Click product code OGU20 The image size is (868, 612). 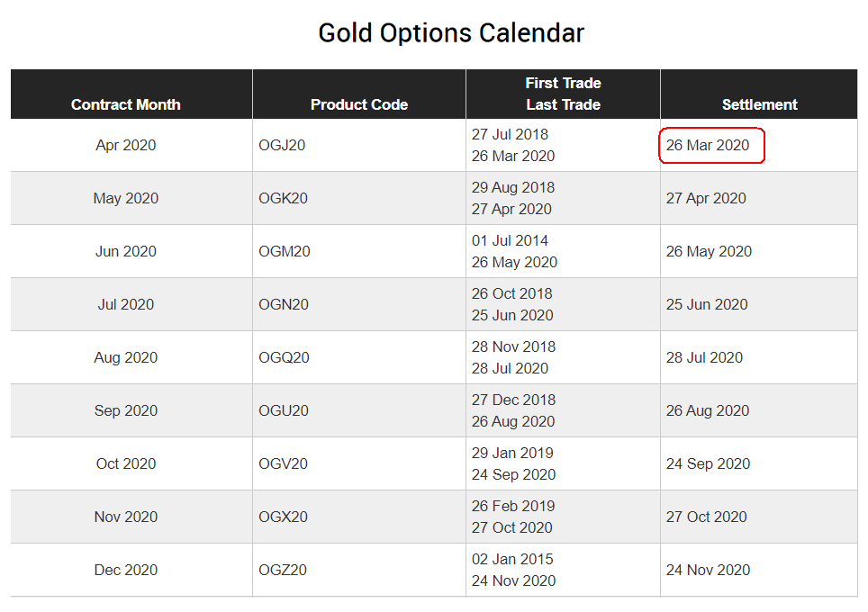(x=284, y=410)
